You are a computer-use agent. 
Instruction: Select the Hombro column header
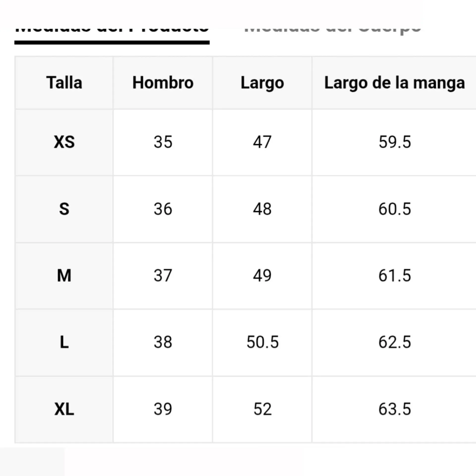point(163,83)
